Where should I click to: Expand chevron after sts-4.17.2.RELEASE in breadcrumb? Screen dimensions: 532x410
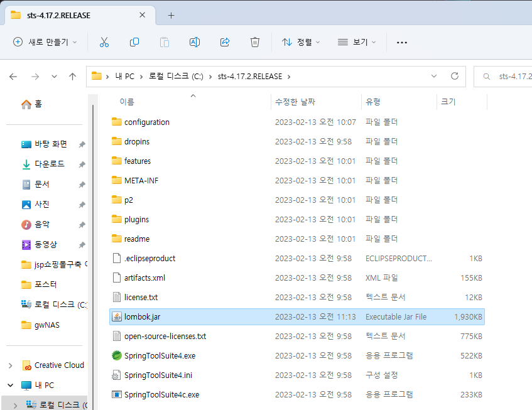coord(289,77)
